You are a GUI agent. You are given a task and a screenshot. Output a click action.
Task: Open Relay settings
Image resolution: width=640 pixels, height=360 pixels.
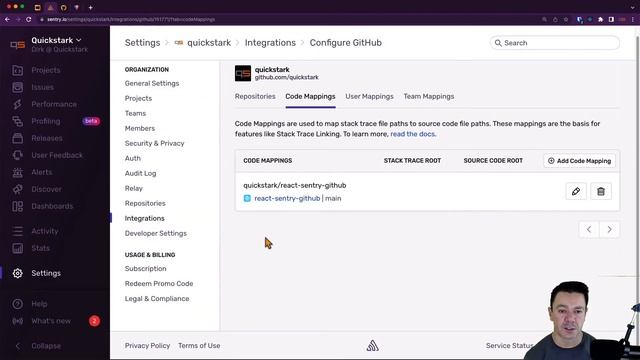pos(133,189)
